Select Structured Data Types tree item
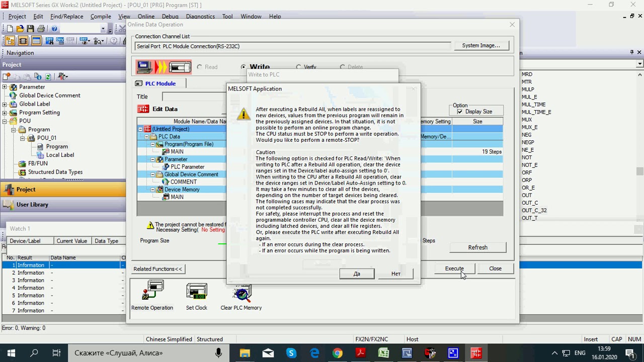The image size is (644, 362). (55, 172)
